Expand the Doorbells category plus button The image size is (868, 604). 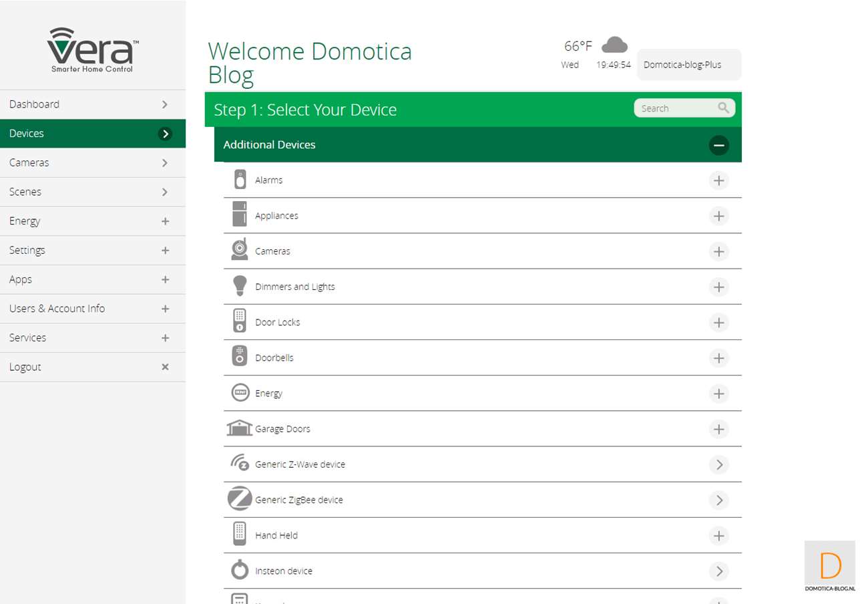click(718, 358)
